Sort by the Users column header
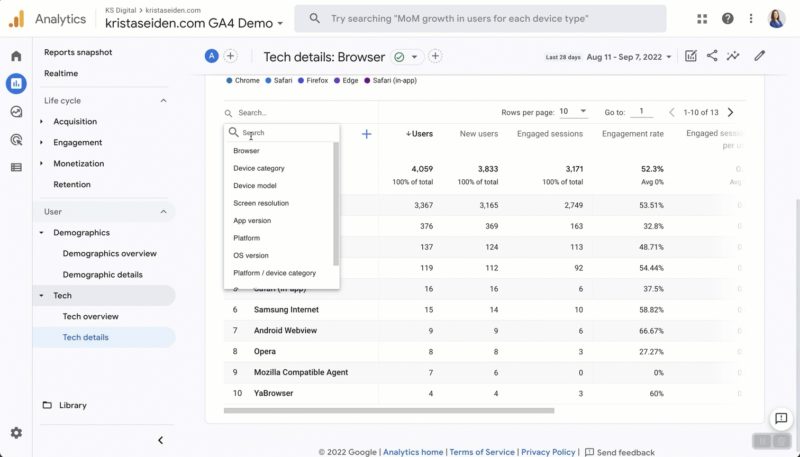This screenshot has height=457, width=800. [x=419, y=134]
